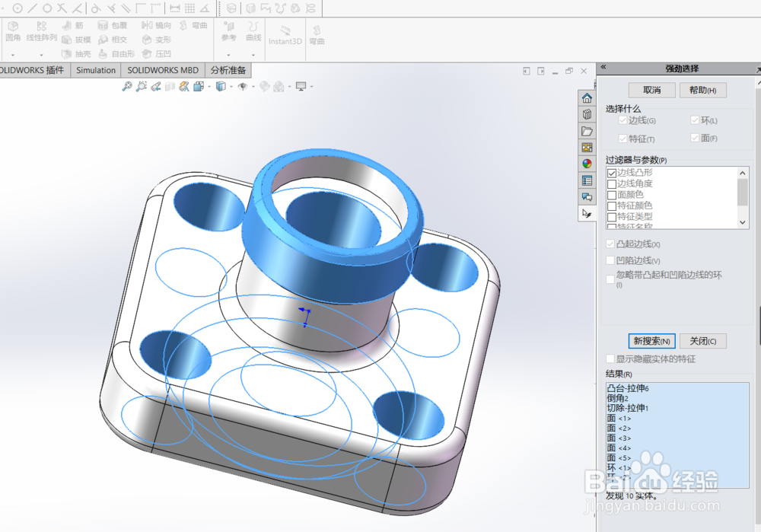Open Appearances color ball pane icon
This screenshot has width=761, height=532.
click(x=587, y=164)
